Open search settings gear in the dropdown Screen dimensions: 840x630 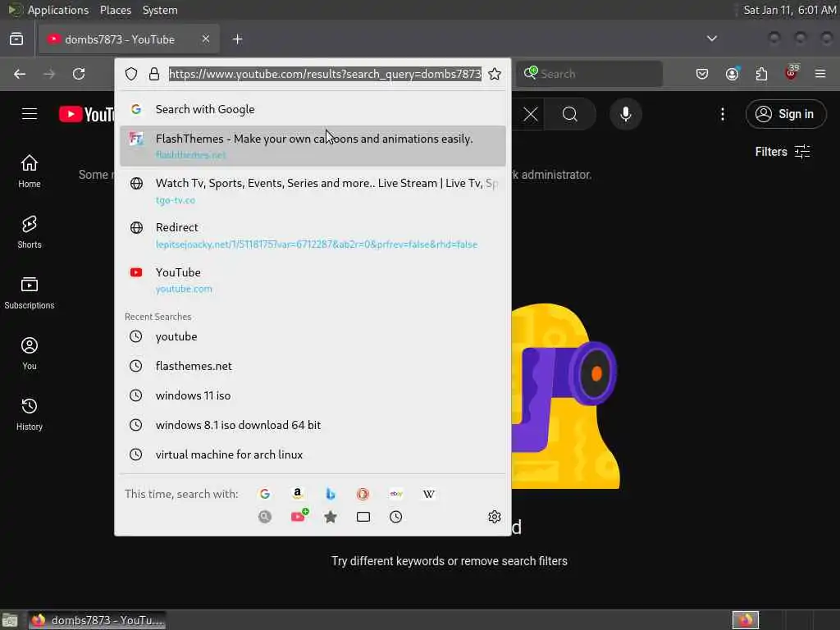coord(495,517)
